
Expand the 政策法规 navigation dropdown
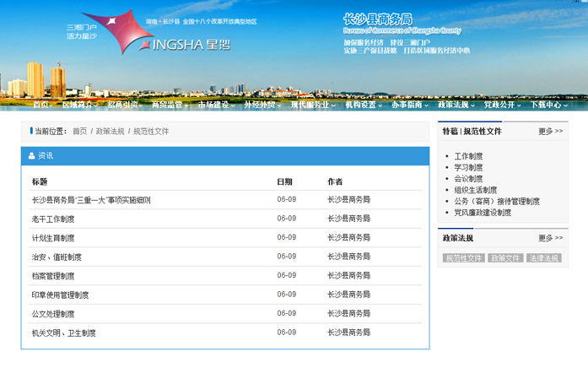click(456, 105)
